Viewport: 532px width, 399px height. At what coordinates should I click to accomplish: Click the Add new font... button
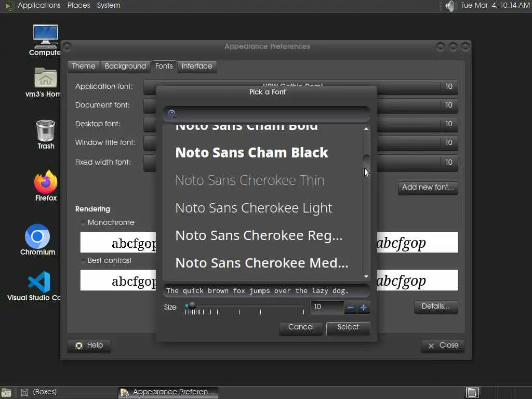pos(428,187)
